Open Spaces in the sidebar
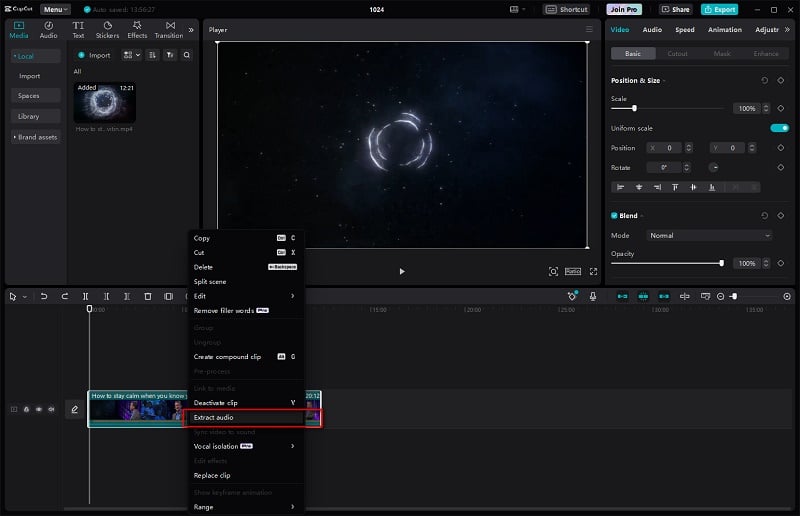Viewport: 800px width, 516px height. pyautogui.click(x=35, y=95)
